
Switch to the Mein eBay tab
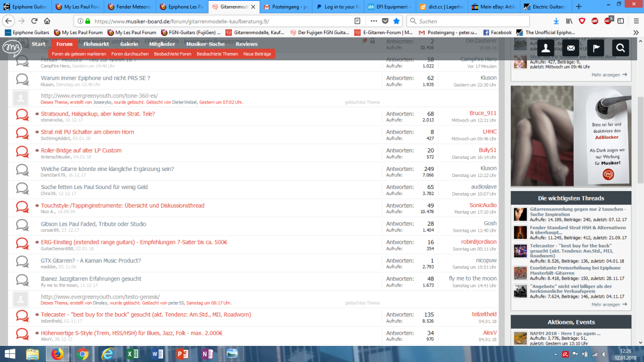[493, 7]
